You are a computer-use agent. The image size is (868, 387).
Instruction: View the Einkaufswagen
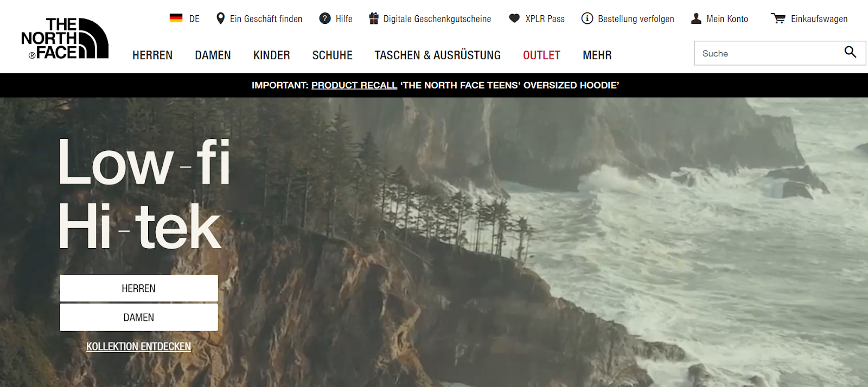[x=819, y=19]
